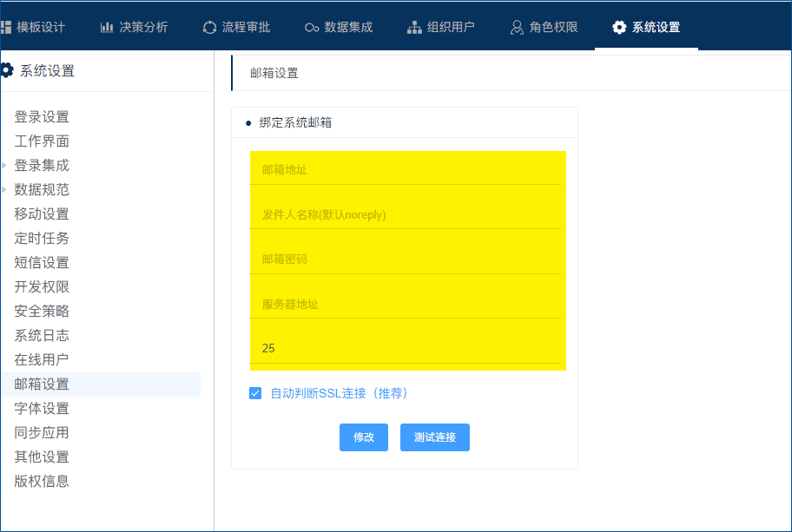This screenshot has height=532, width=792.
Task: Open 其他设置 in the sidebar
Action: (42, 456)
